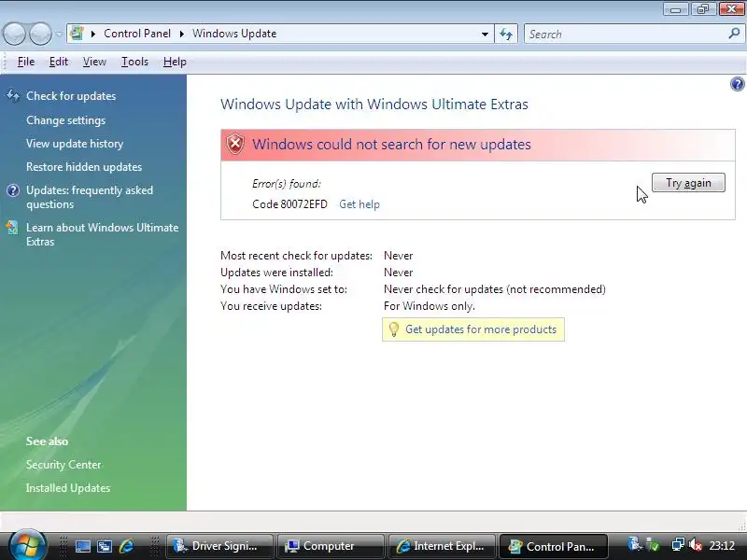Image resolution: width=747 pixels, height=560 pixels.
Task: Click the 'For Windows only.' text
Action: (x=430, y=306)
